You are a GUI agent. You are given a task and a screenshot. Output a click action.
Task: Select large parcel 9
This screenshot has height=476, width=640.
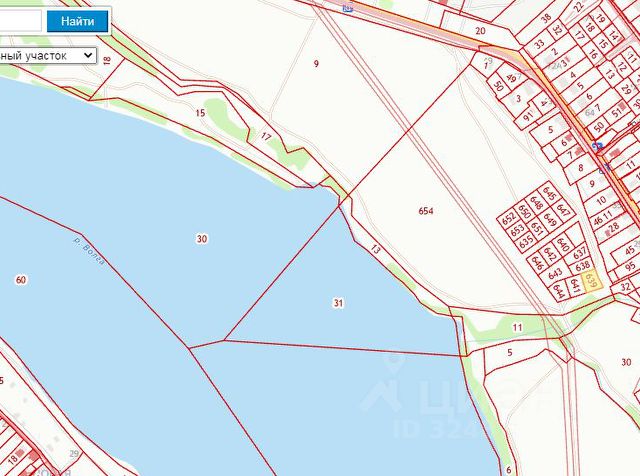pos(316,64)
